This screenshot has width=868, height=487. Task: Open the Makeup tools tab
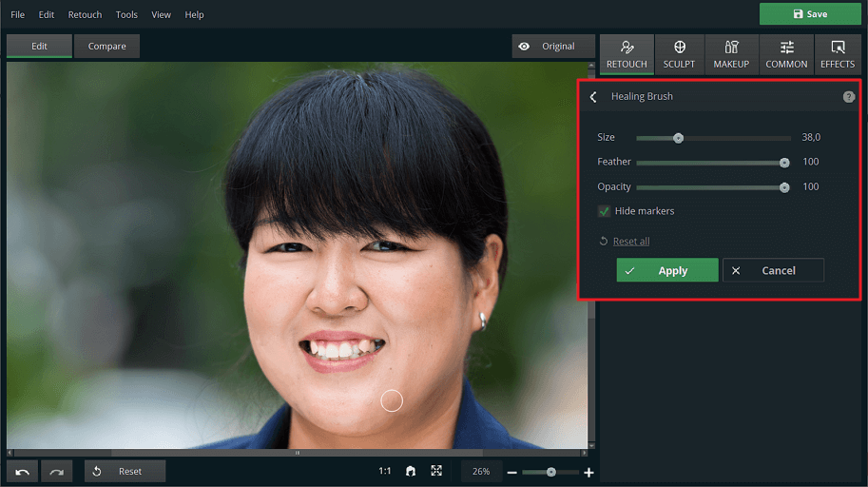click(731, 54)
